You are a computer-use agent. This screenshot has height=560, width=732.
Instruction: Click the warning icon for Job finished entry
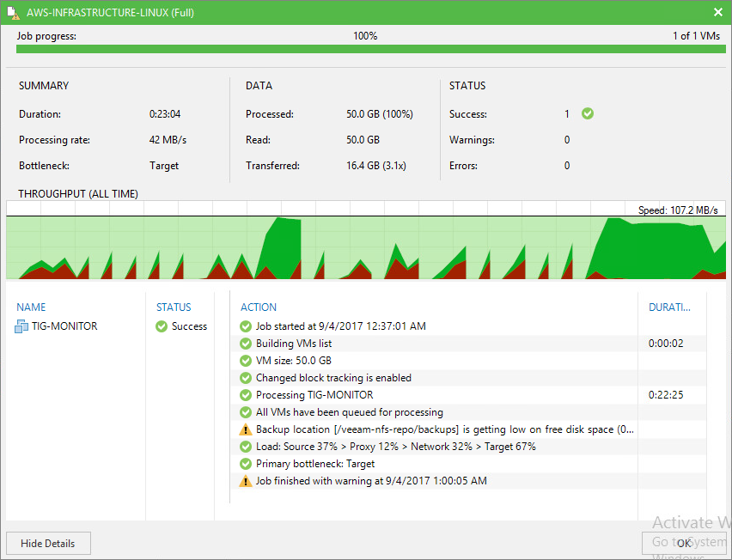[x=246, y=481]
